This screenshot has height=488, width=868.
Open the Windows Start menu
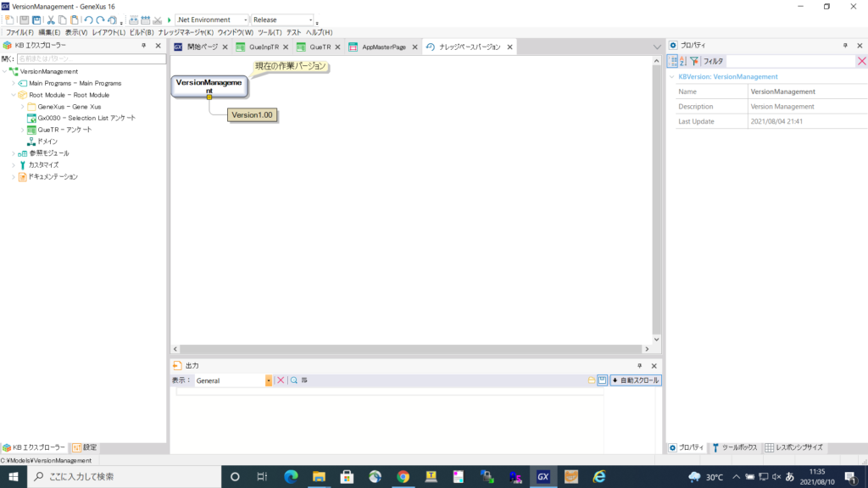(14, 476)
